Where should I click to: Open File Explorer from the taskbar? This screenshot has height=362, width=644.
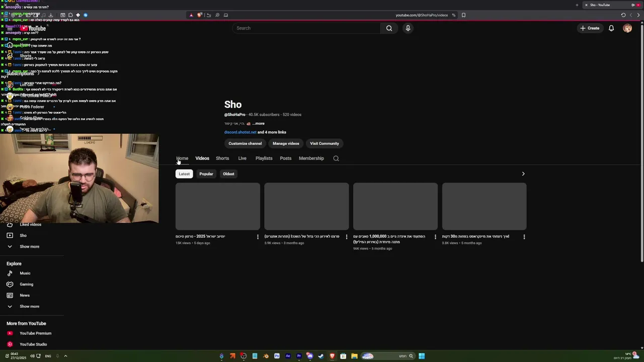point(354,356)
